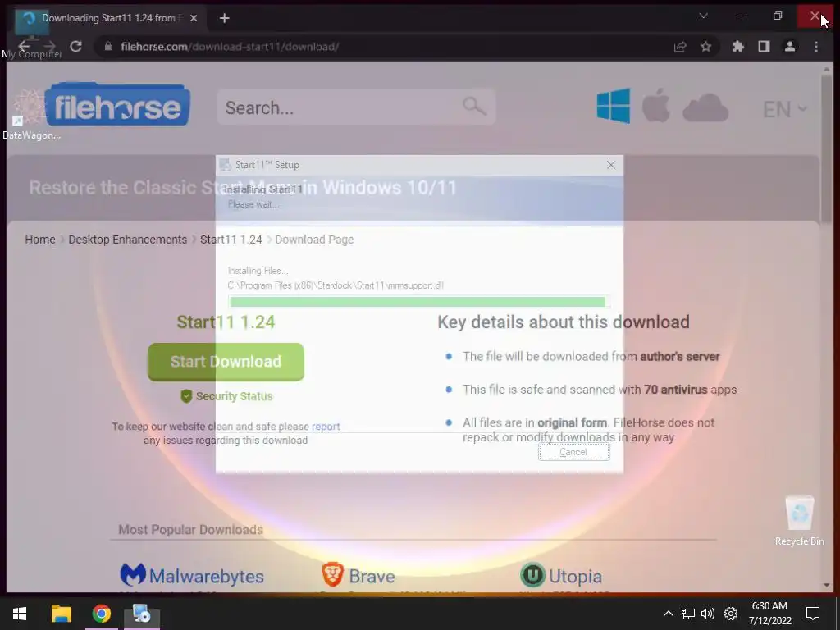Select the Apple Mac platform icon
Image resolution: width=840 pixels, height=630 pixels.
pyautogui.click(x=656, y=106)
